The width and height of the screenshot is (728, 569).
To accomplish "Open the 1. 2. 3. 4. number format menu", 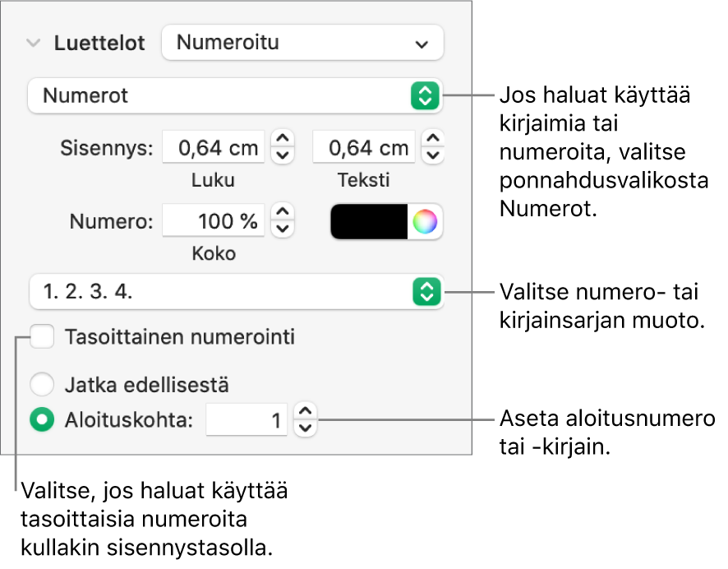I will click(235, 291).
